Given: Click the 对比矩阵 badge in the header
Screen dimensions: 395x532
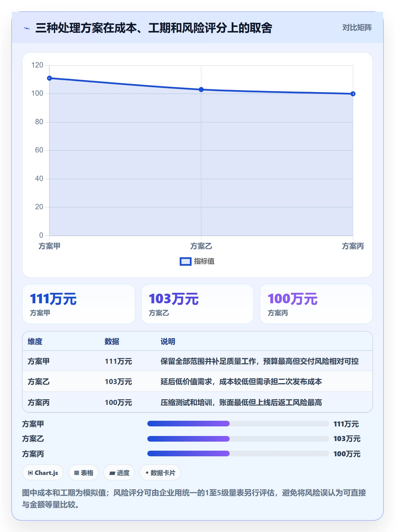Looking at the screenshot, I should pos(357,28).
